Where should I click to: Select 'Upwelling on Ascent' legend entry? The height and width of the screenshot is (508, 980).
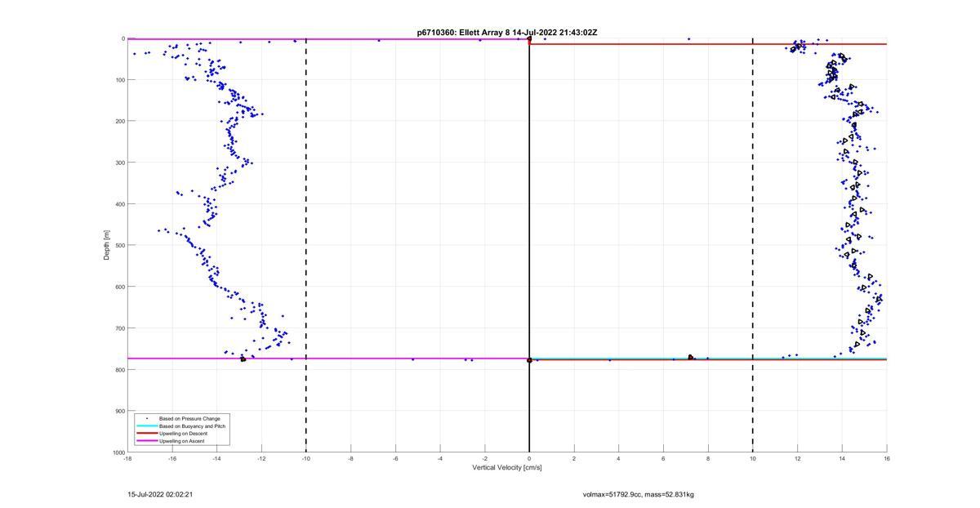coord(181,441)
